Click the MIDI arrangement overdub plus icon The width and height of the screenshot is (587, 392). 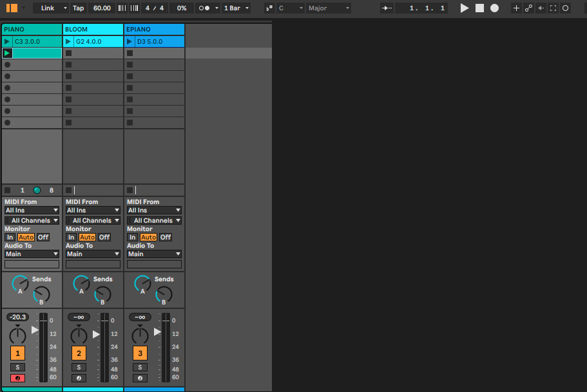point(516,8)
